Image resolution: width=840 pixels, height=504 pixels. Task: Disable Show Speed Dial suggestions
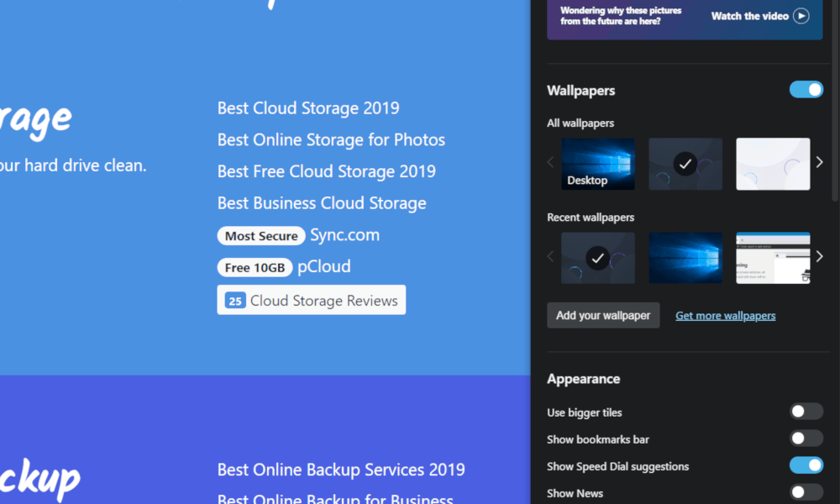click(x=806, y=465)
